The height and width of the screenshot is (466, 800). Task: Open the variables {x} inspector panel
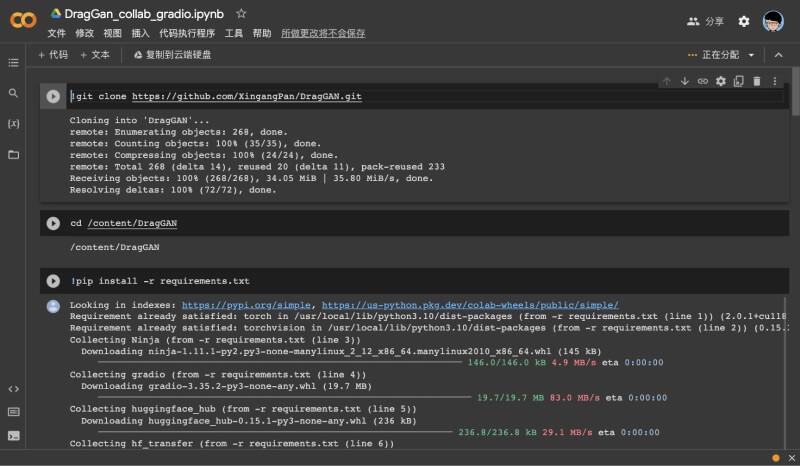click(13, 123)
